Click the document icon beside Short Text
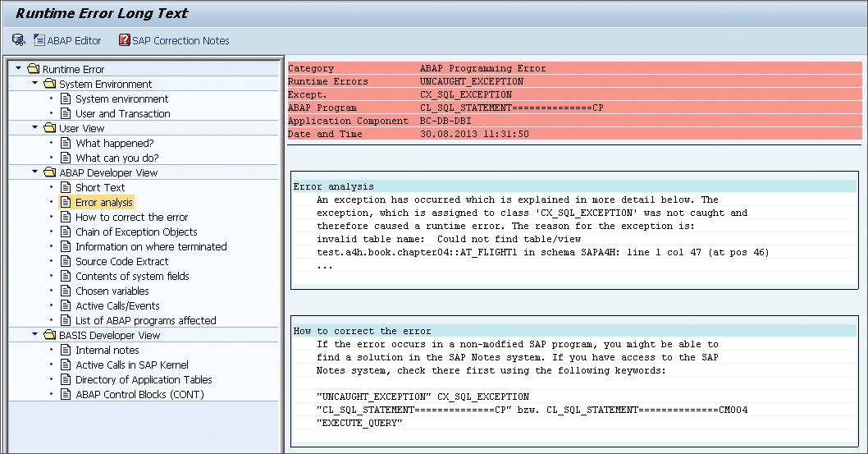 pyautogui.click(x=66, y=187)
